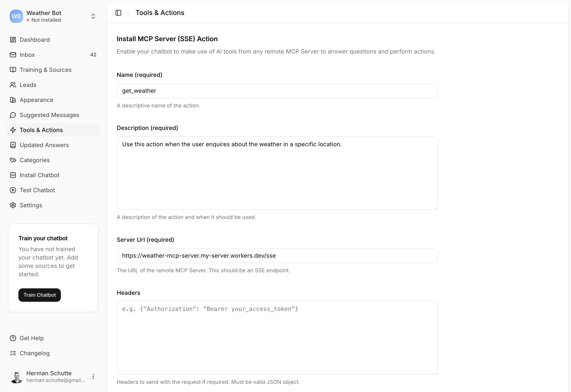This screenshot has width=571, height=392.
Task: Open the Get Help link
Action: 31,338
